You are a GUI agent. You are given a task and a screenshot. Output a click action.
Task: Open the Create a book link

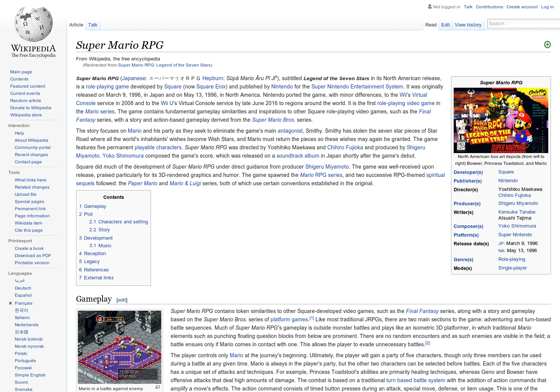coord(29,248)
